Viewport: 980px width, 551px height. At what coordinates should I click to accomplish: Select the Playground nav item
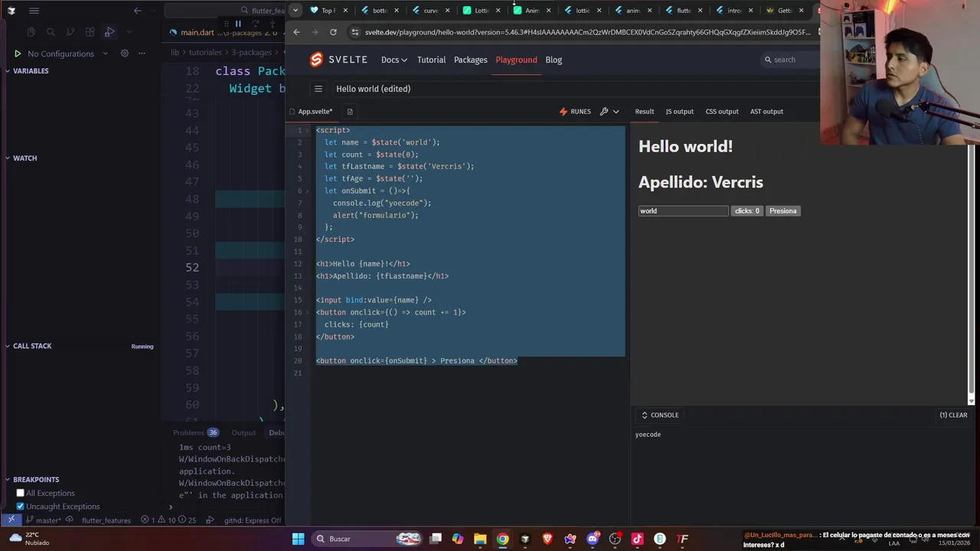click(516, 60)
